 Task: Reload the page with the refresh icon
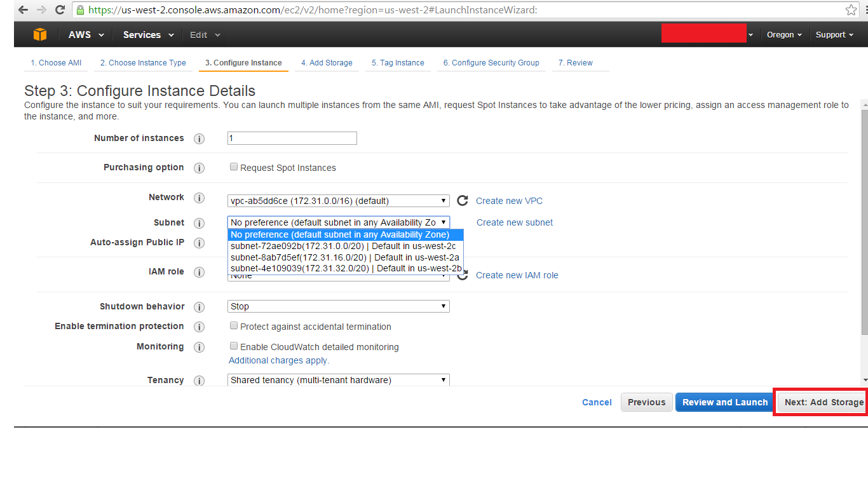pyautogui.click(x=60, y=10)
